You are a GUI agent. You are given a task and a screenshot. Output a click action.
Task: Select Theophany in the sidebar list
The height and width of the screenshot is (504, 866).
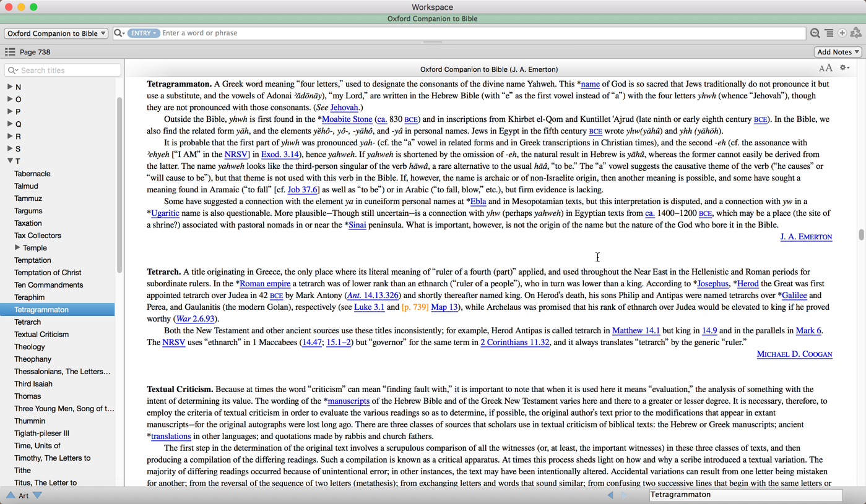[33, 359]
